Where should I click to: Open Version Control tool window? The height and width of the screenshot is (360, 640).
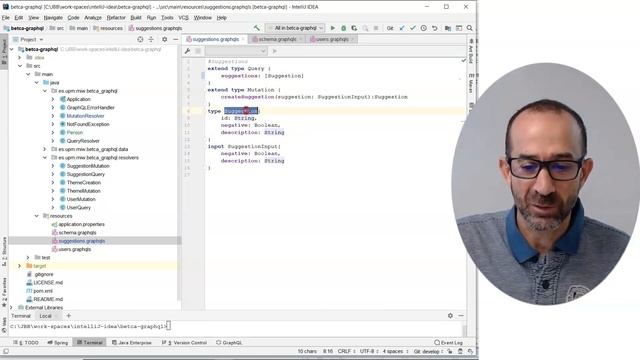pyautogui.click(x=184, y=342)
